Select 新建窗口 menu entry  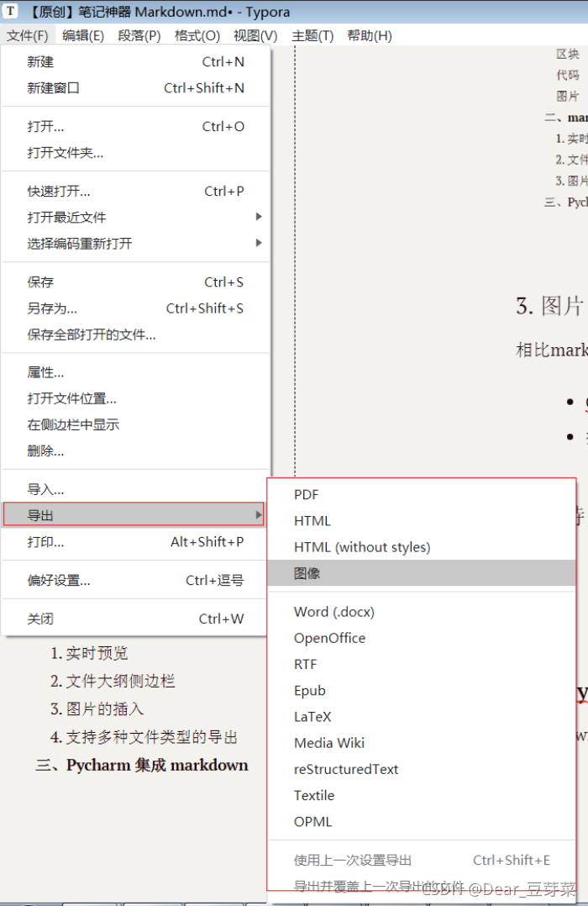[136, 87]
